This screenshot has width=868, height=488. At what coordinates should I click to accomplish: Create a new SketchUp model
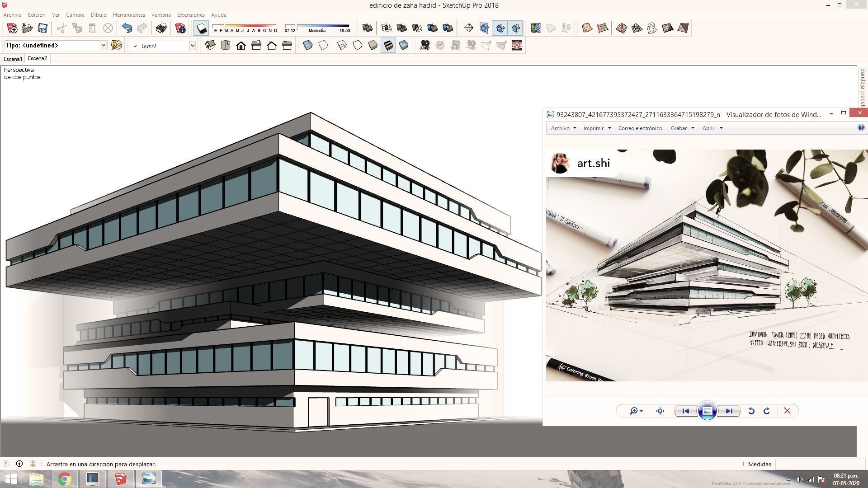[x=12, y=28]
